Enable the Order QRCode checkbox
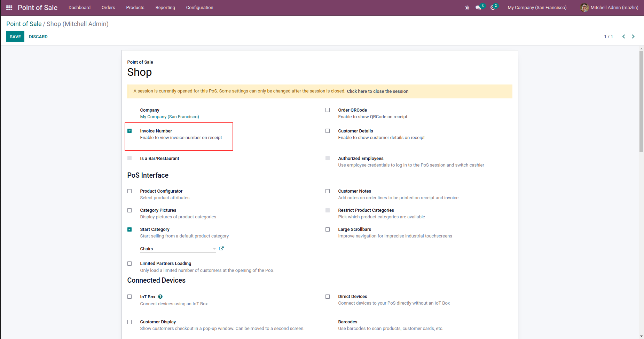The height and width of the screenshot is (339, 644). click(328, 110)
